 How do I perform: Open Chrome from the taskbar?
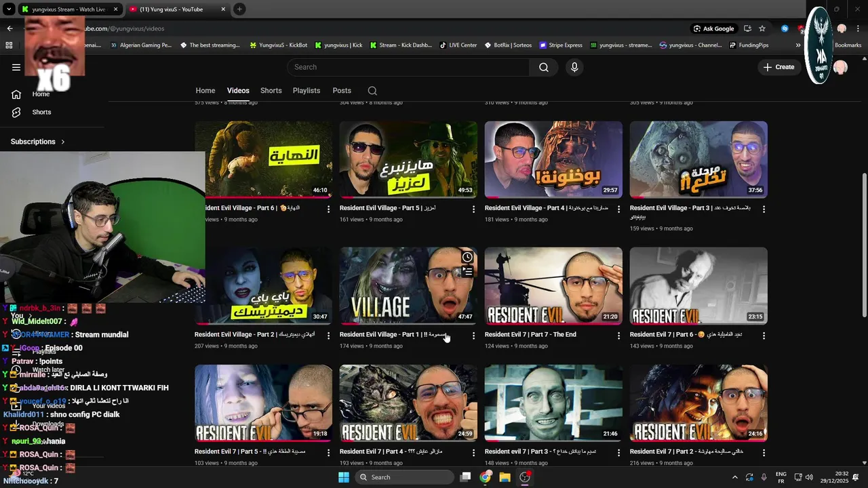coord(485,477)
